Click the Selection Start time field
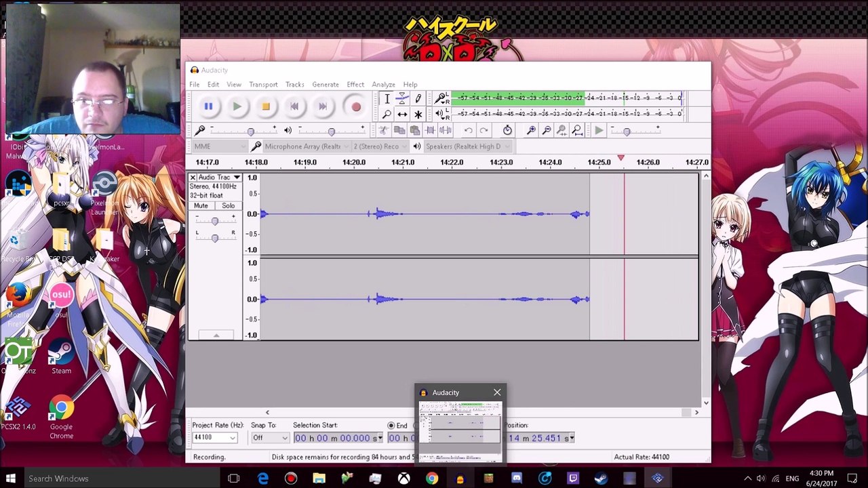868x488 pixels. (x=338, y=439)
